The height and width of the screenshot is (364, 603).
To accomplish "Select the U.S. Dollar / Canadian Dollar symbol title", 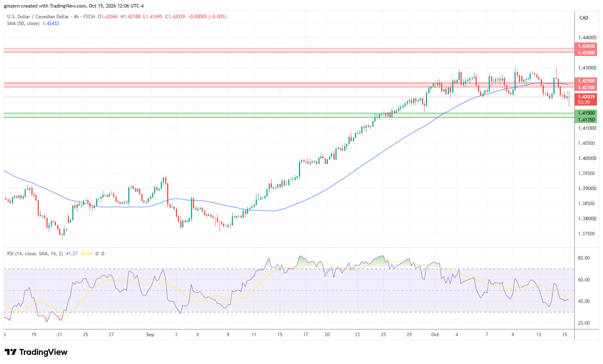I will pyautogui.click(x=38, y=17).
